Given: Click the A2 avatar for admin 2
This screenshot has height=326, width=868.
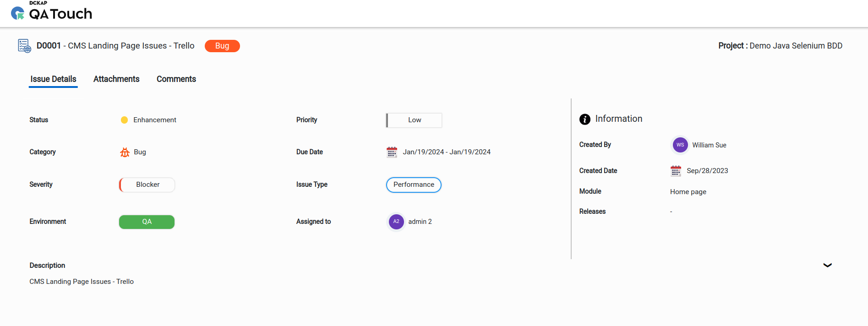Looking at the screenshot, I should (x=396, y=222).
